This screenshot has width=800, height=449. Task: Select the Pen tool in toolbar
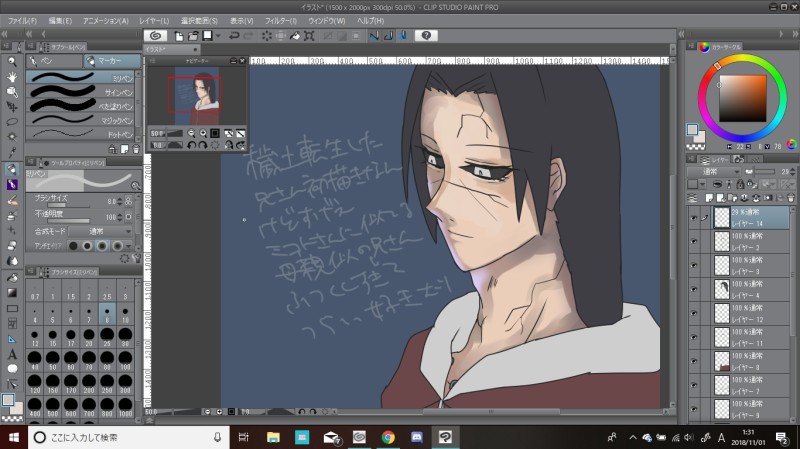click(x=12, y=169)
